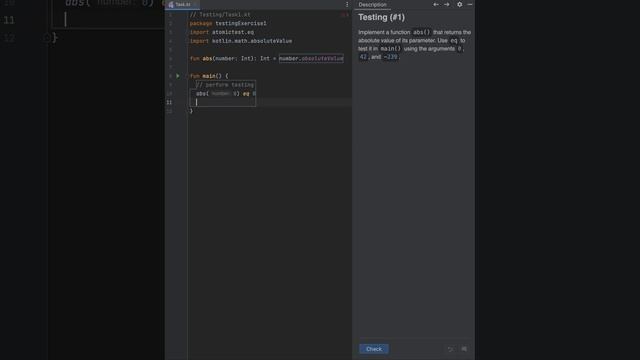Image resolution: width=640 pixels, height=360 pixels.
Task: Run main() via the green gutter arrow
Action: coord(178,76)
